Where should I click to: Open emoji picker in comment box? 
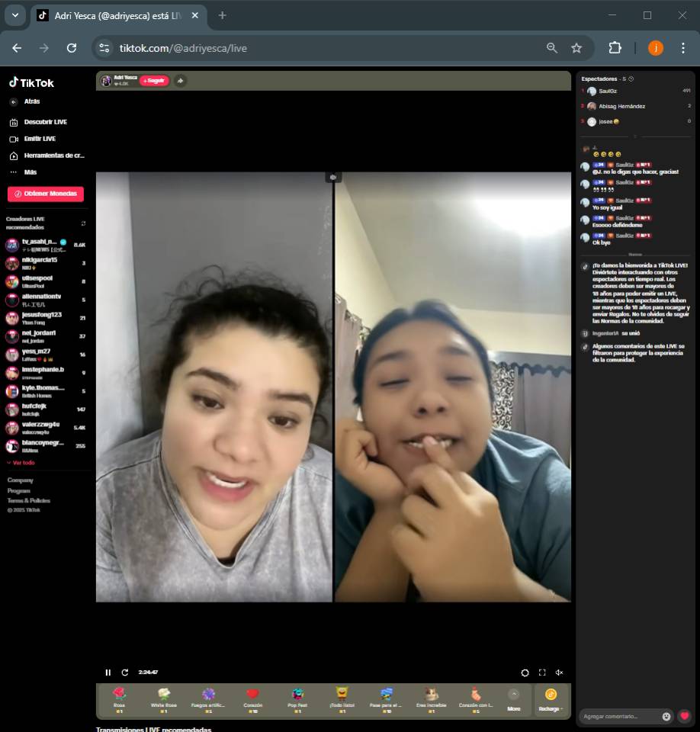pyautogui.click(x=666, y=716)
